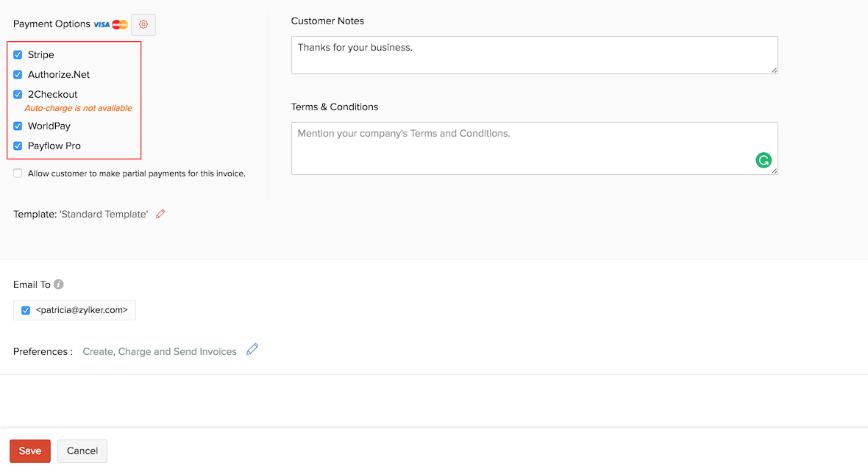
Task: Uncheck the 2Checkout payment option
Action: (18, 94)
